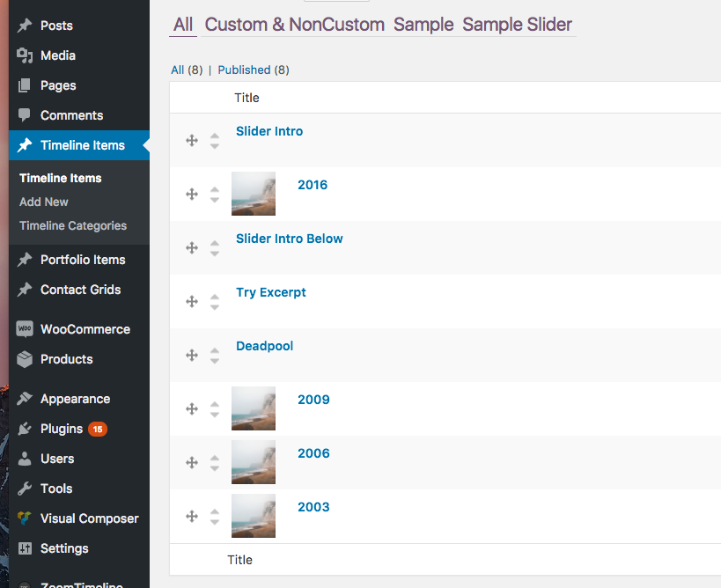Click the move icon beside Slider Intro
721x588 pixels.
(192, 141)
